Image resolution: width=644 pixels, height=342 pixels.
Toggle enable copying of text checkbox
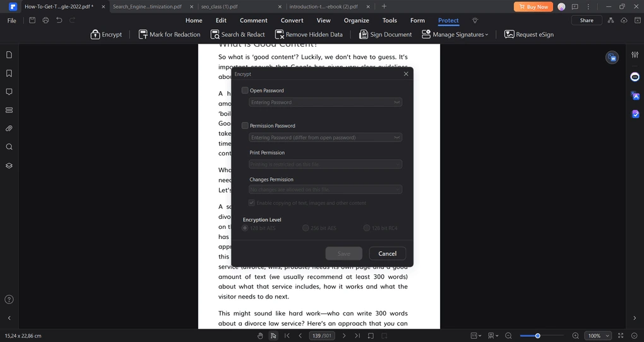click(x=252, y=203)
